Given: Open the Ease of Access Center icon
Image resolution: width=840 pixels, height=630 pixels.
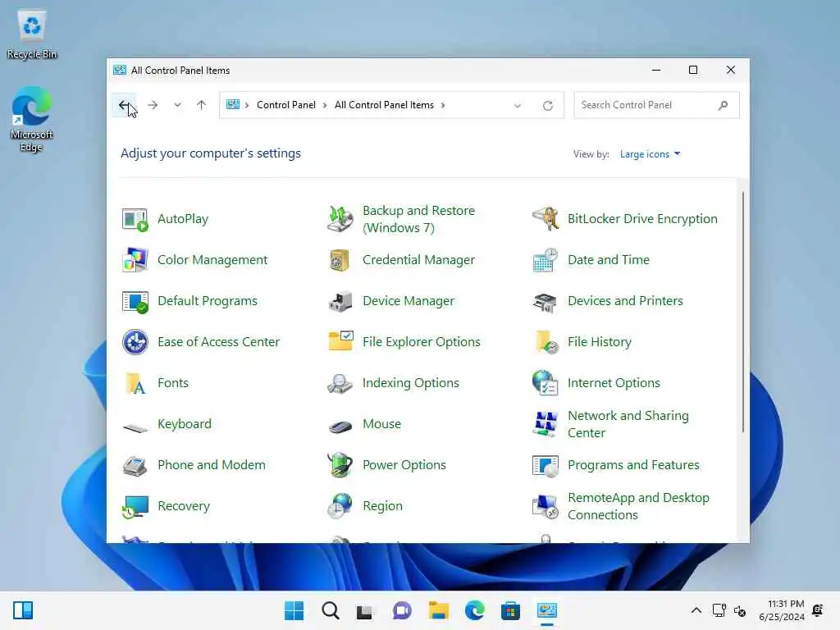Looking at the screenshot, I should coord(135,342).
